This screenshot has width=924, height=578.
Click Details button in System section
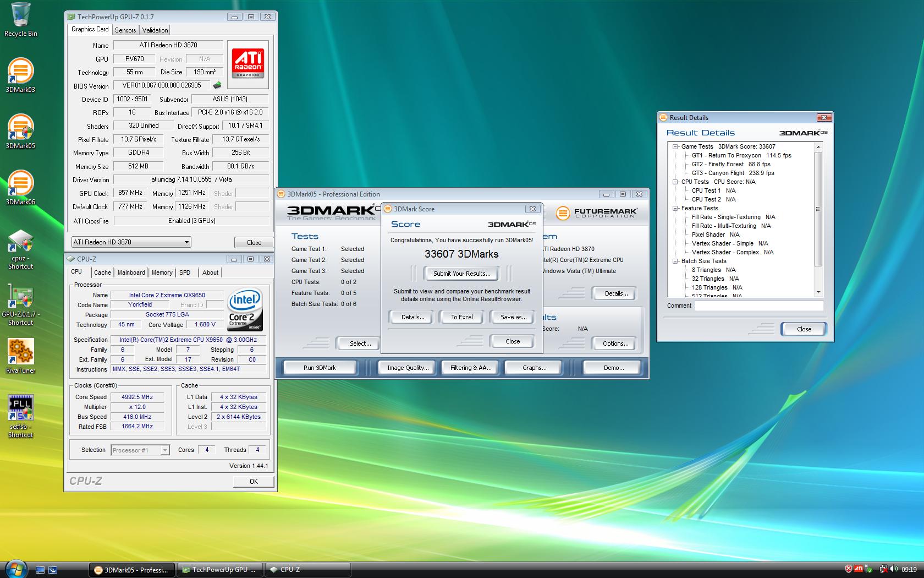tap(616, 293)
